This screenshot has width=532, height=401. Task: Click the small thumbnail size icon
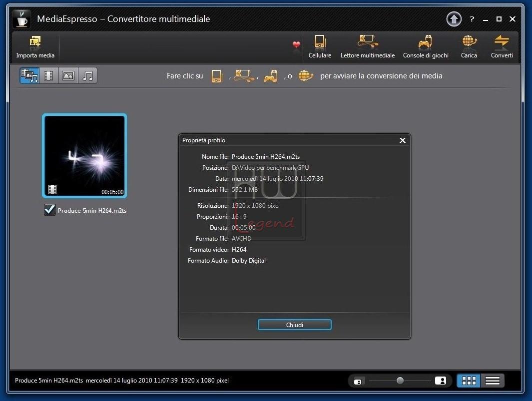[358, 382]
